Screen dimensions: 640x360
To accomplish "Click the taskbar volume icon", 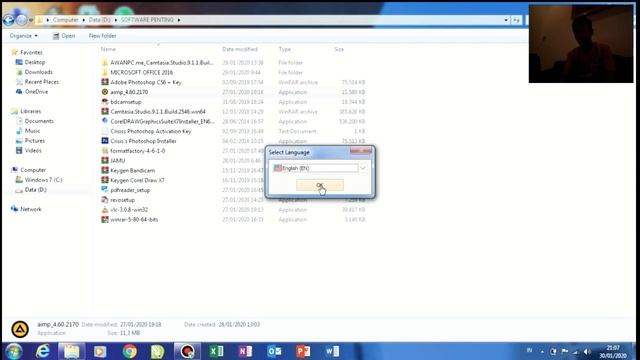I will coord(587,351).
